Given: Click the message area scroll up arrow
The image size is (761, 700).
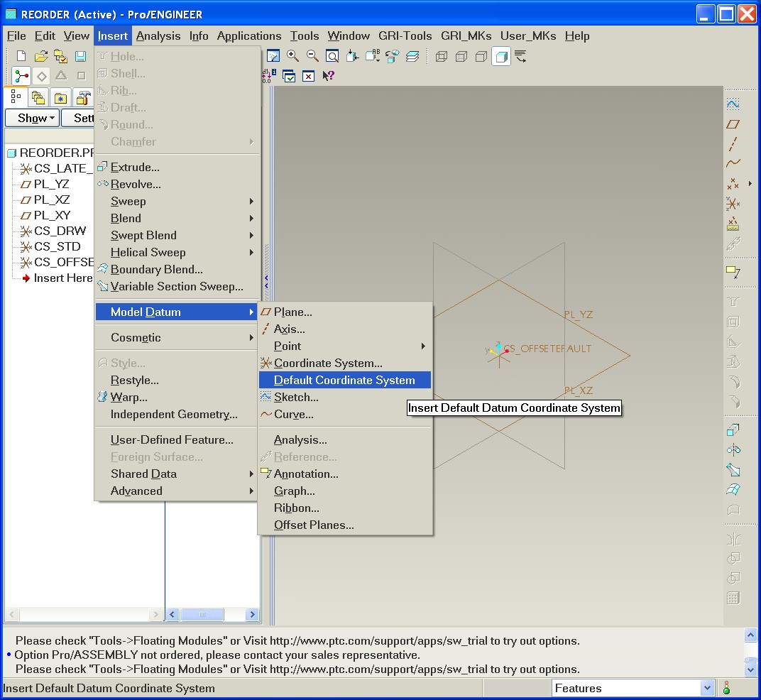Looking at the screenshot, I should point(750,635).
